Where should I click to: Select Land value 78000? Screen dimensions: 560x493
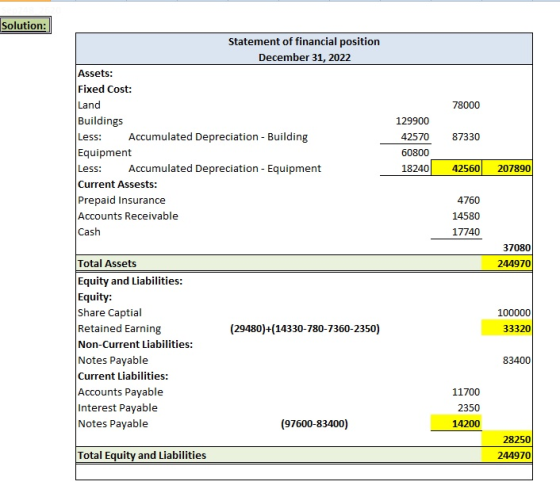coord(466,105)
